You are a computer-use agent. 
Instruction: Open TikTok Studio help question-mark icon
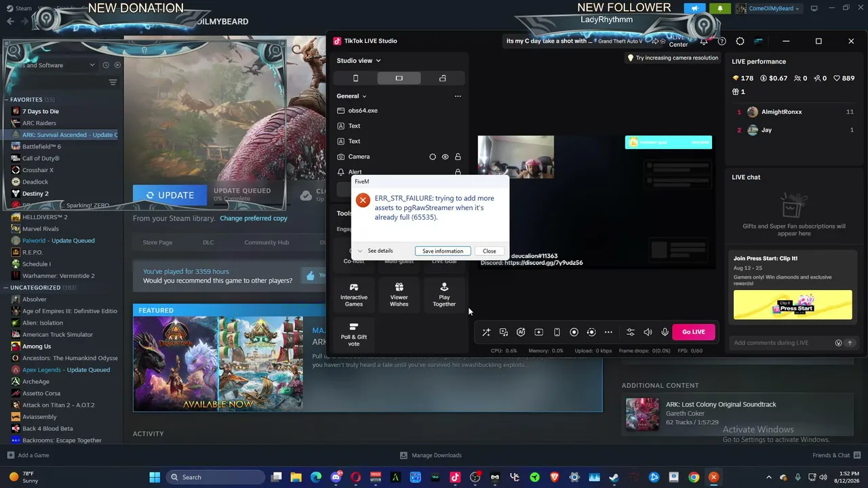click(722, 41)
